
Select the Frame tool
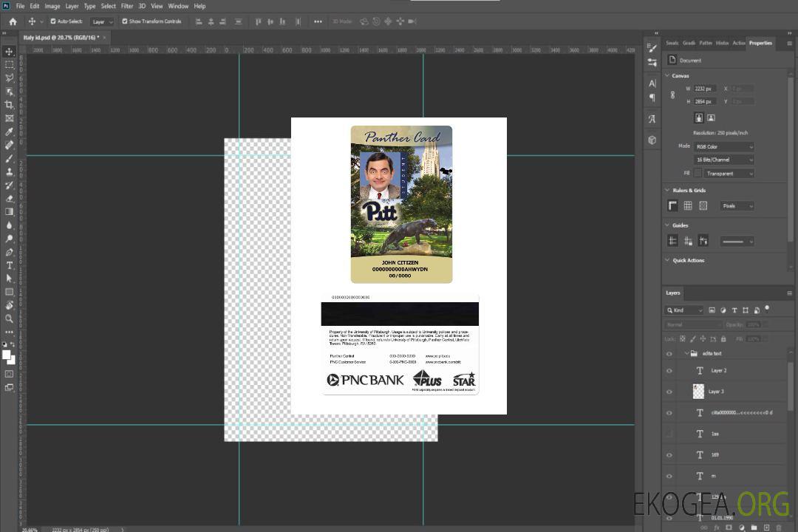tap(9, 118)
